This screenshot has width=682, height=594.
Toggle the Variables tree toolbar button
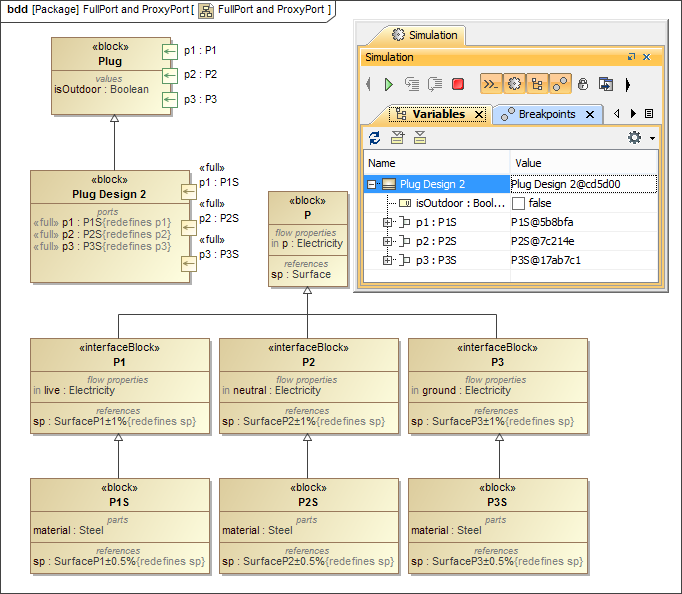point(537,84)
